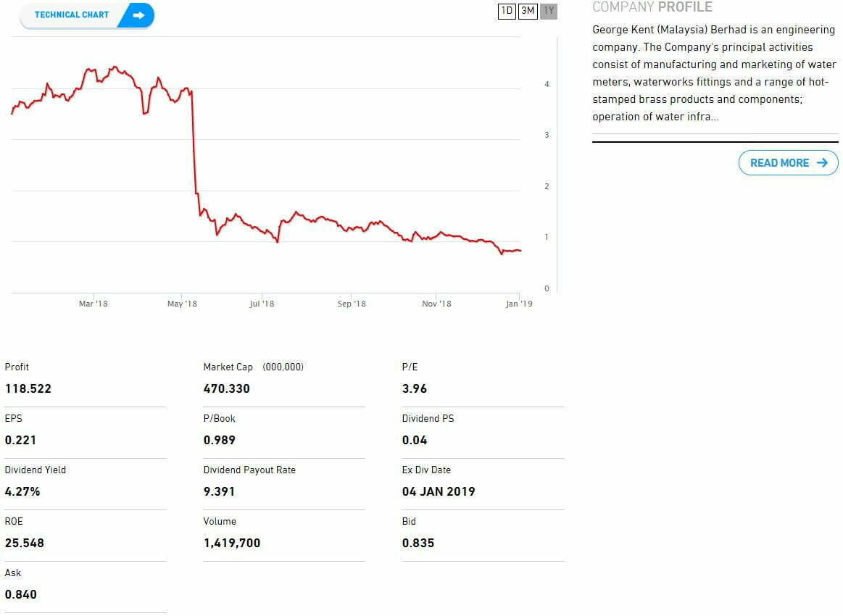
Task: Toggle the 1Y chart range
Action: (549, 11)
